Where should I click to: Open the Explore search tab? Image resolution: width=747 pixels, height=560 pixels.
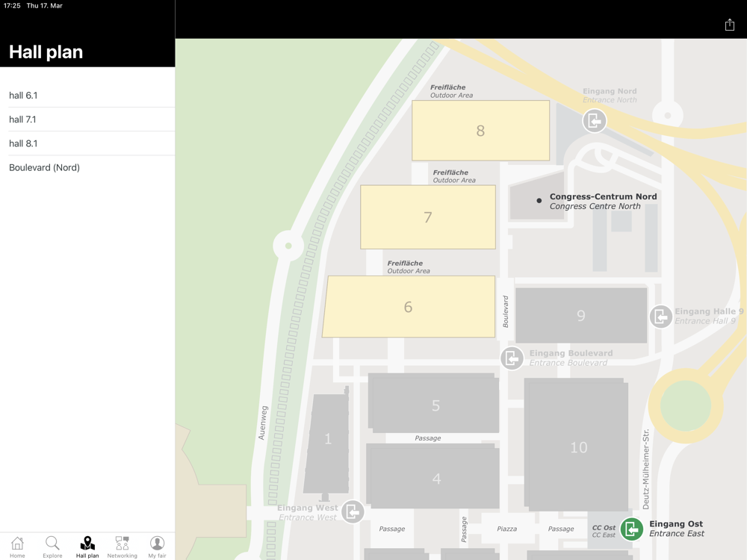52,546
